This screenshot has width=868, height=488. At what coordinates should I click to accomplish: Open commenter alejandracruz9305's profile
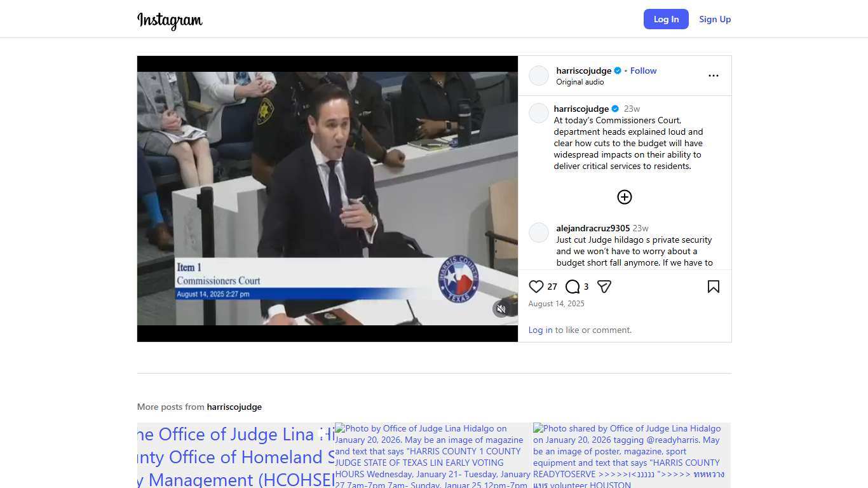[x=593, y=228]
